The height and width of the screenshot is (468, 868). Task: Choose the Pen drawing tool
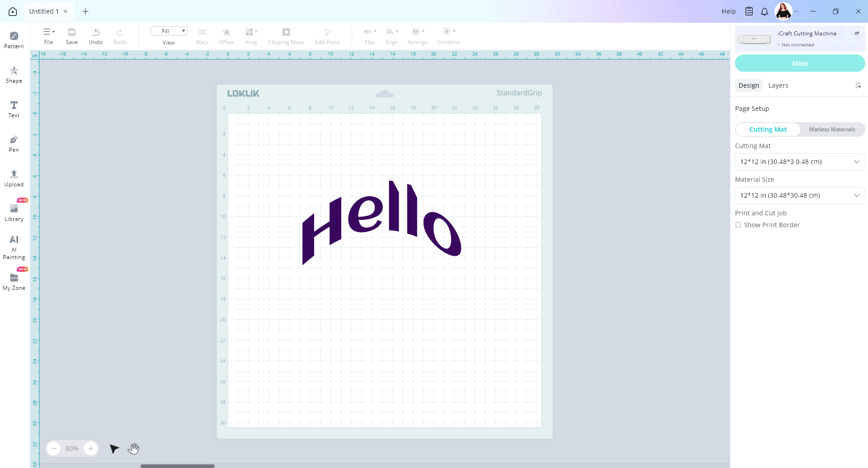click(x=14, y=144)
